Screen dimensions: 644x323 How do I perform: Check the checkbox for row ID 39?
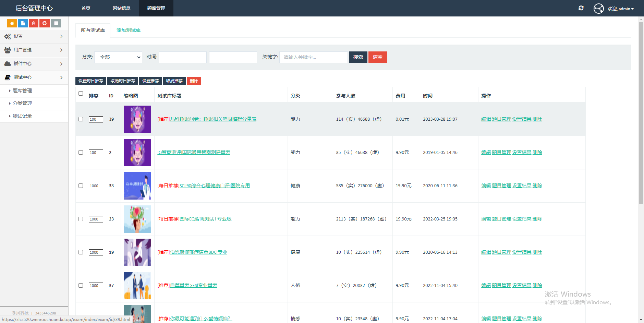(81, 119)
